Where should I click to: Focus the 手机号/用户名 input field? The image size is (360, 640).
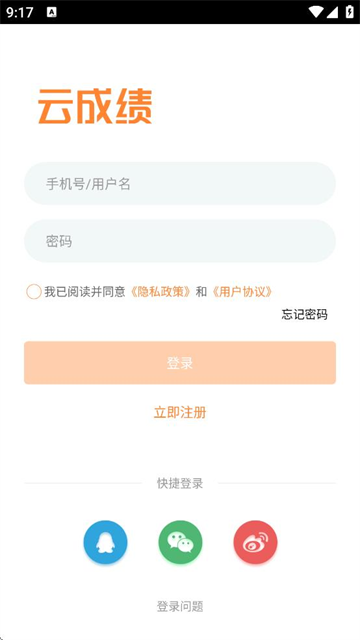pos(180,183)
